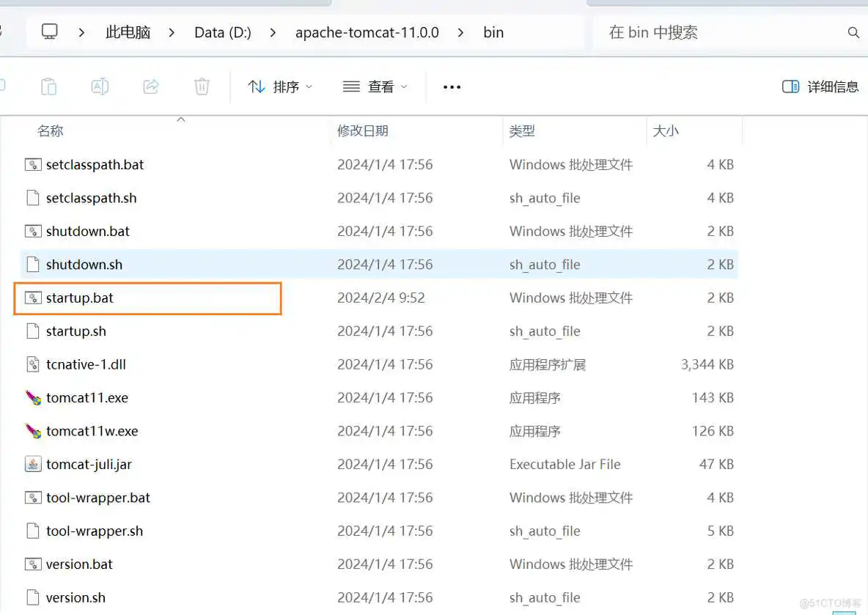Select the rename icon on the toolbar

tap(100, 86)
